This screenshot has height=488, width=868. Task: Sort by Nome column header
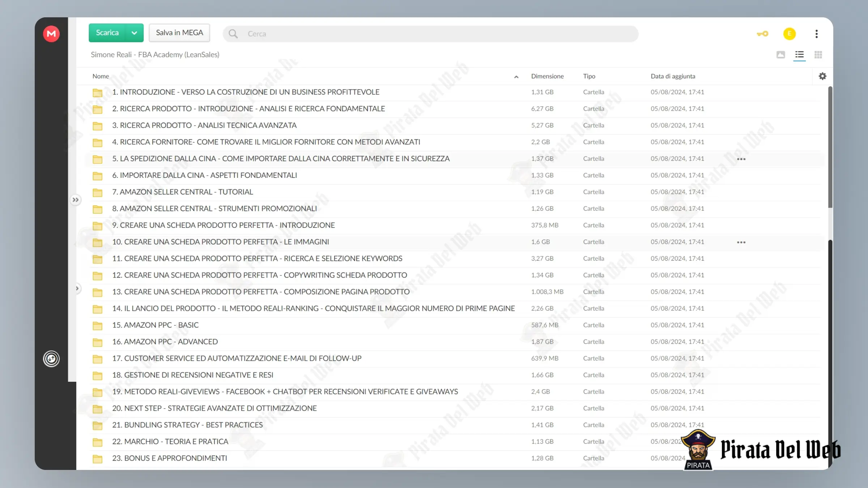(x=101, y=76)
